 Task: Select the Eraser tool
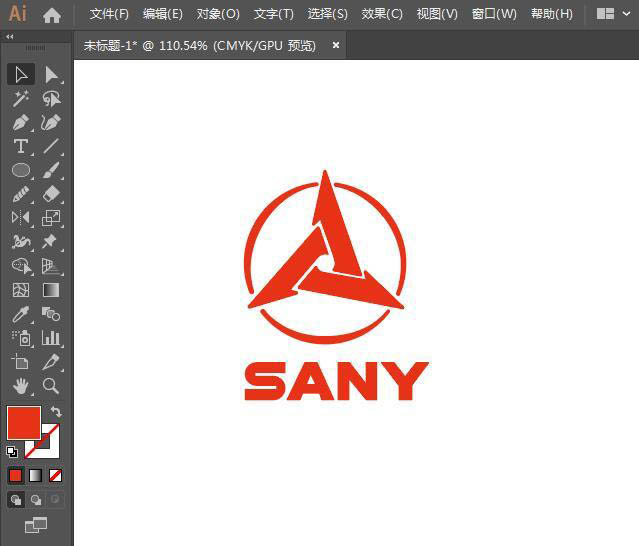(x=51, y=194)
